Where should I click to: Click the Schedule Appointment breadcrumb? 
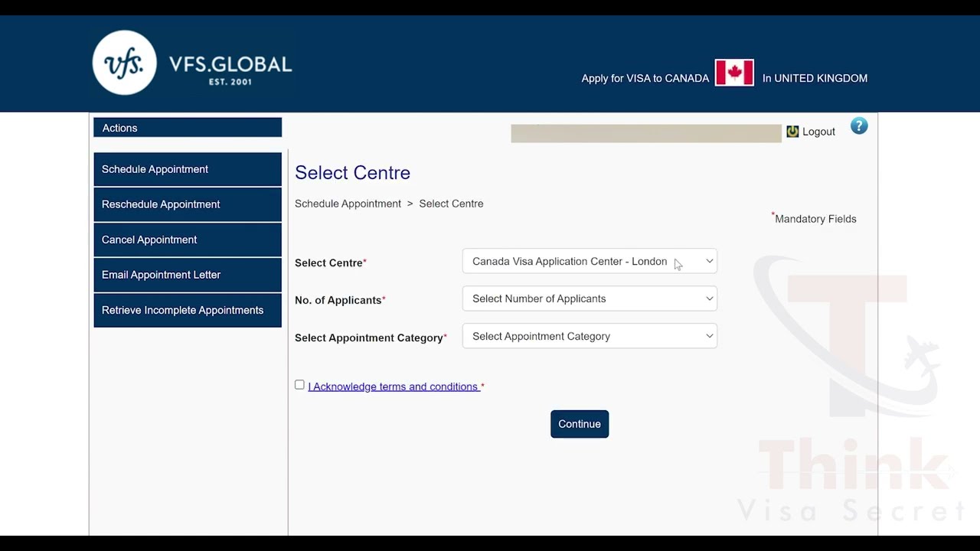[348, 204]
